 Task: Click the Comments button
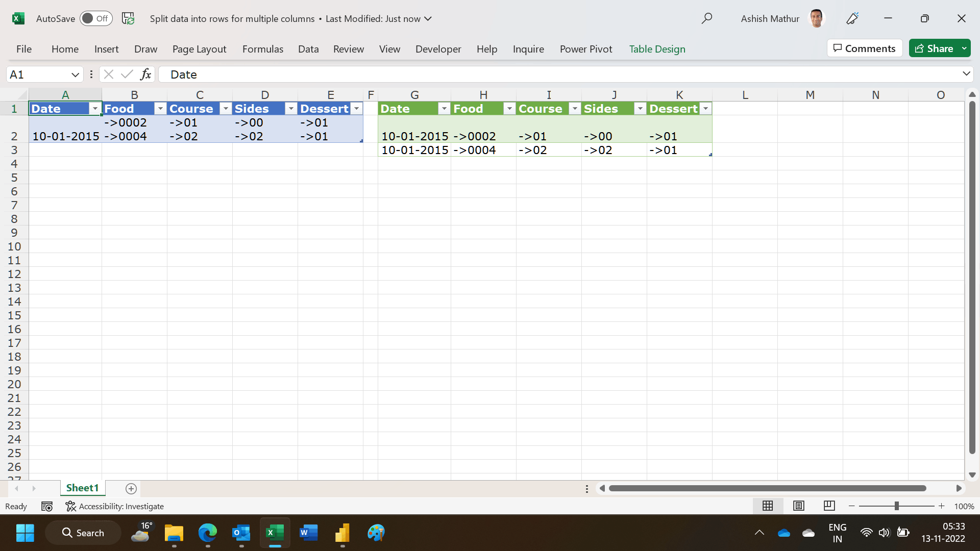click(864, 48)
